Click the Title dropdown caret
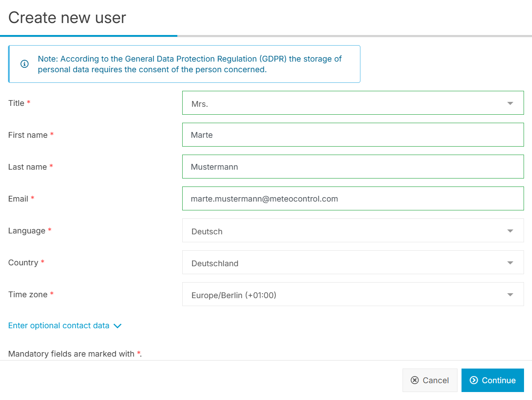This screenshot has width=532, height=400. point(510,103)
